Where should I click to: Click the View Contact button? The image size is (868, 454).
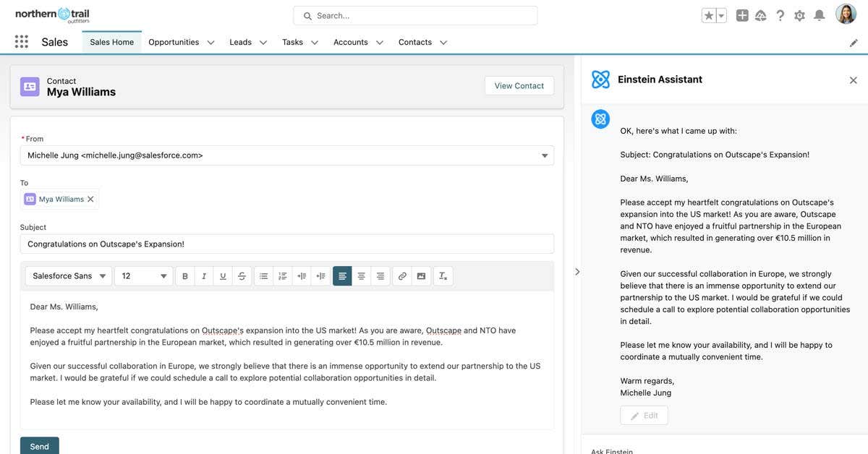coord(519,85)
